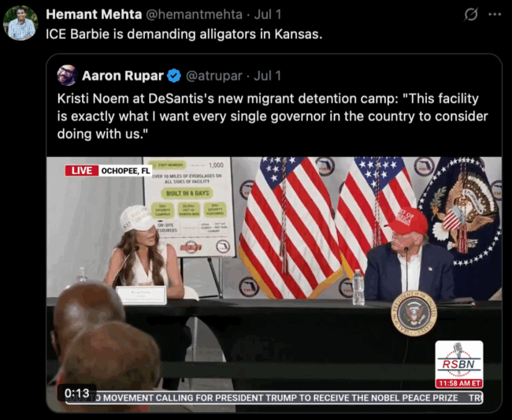Click the OCHOPEE, FL location label
The width and height of the screenshot is (512, 420).
click(x=125, y=170)
